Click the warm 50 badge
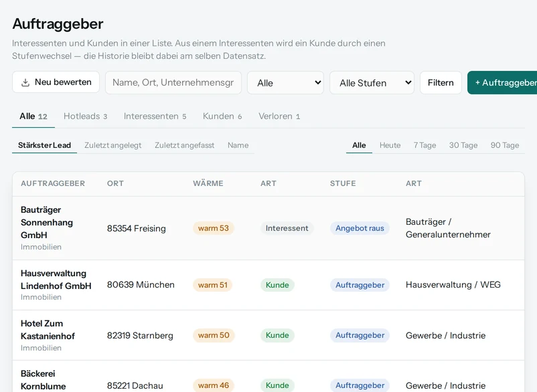 point(214,335)
